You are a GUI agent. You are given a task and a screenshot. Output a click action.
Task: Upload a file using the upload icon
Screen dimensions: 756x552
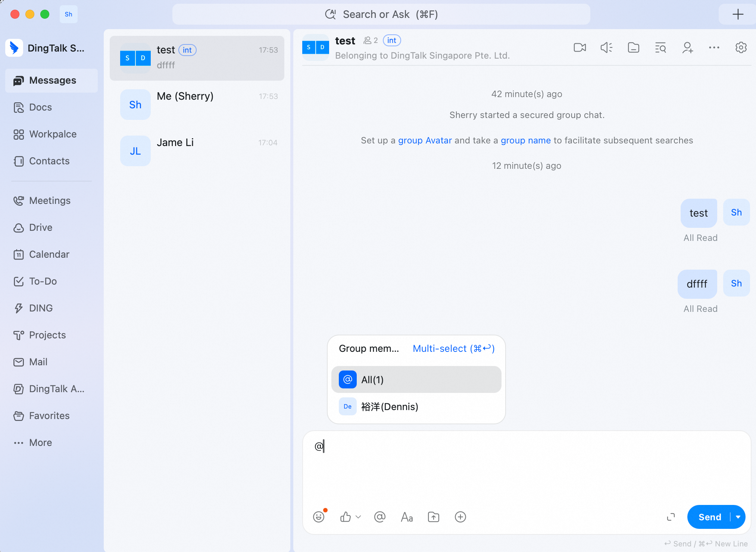tap(434, 517)
